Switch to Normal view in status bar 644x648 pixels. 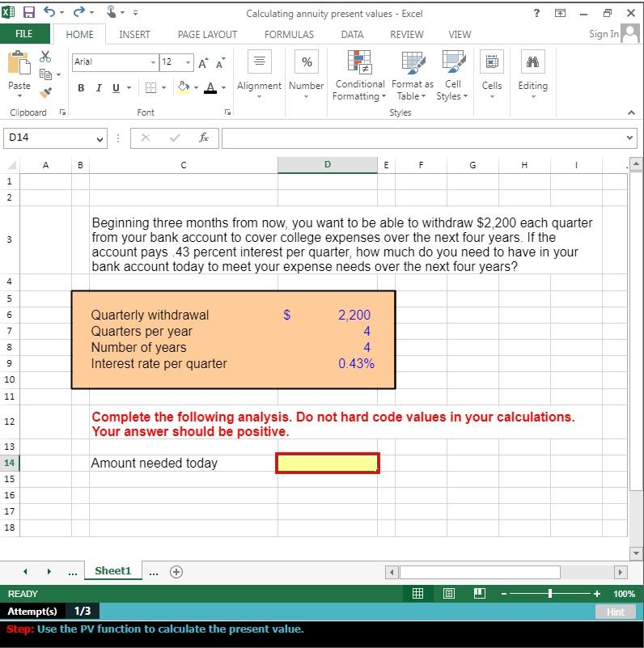point(418,594)
